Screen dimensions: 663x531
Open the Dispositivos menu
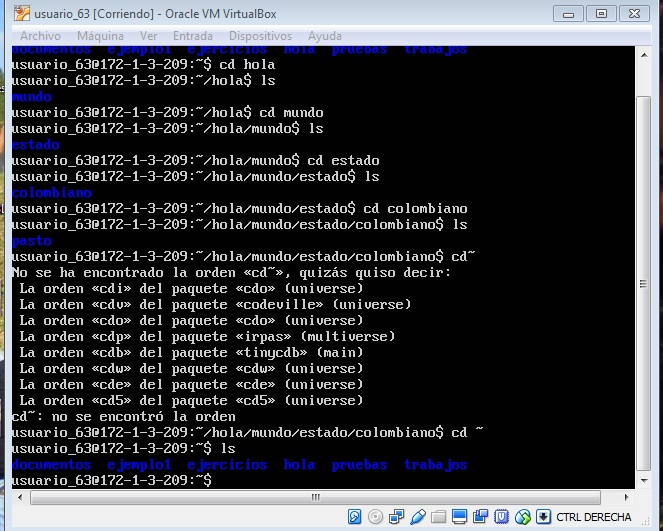click(259, 36)
